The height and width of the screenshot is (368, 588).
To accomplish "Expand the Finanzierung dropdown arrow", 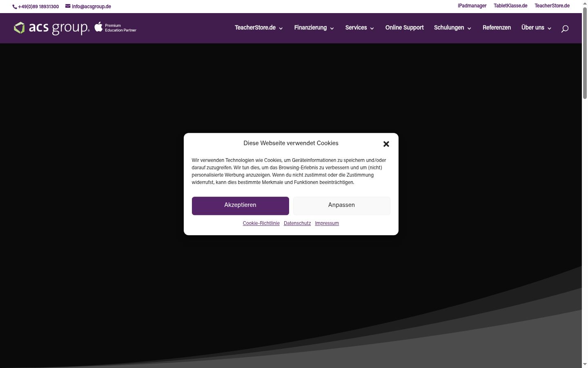I will 332,28.
